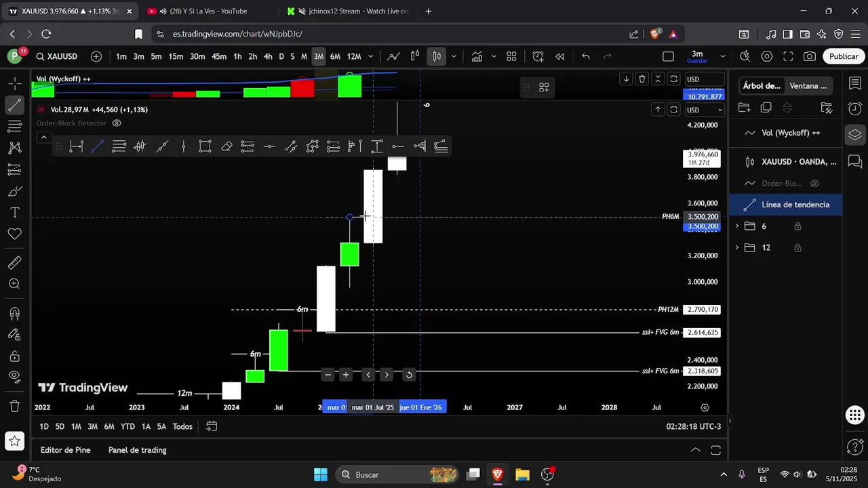The image size is (868, 488).
Task: Open the alerts clock panel in right sidebar
Action: (854, 108)
